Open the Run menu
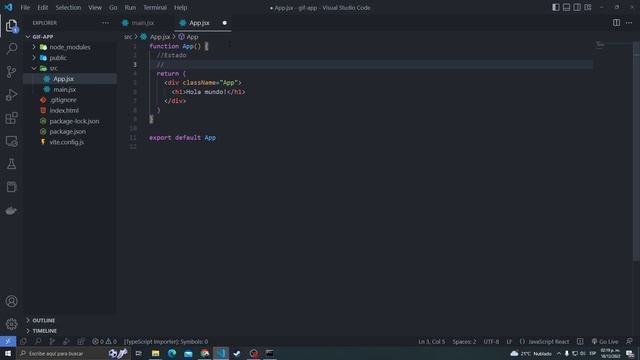640x360 pixels. click(130, 7)
